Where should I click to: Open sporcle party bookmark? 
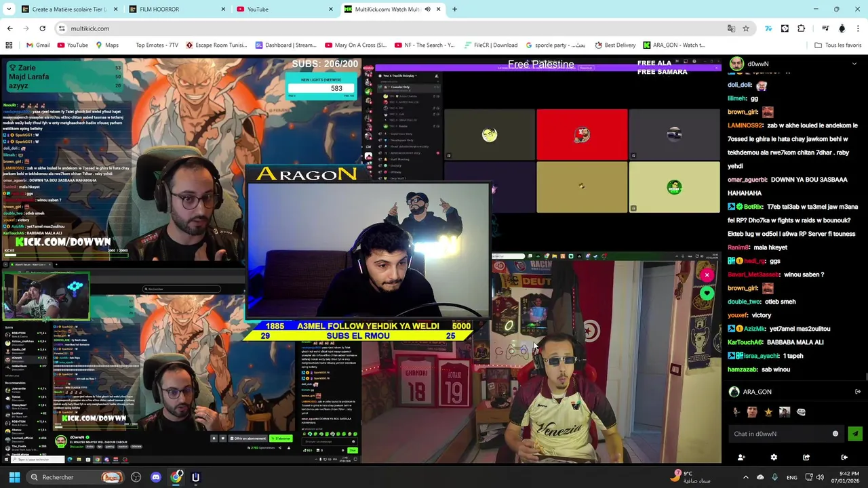555,45
